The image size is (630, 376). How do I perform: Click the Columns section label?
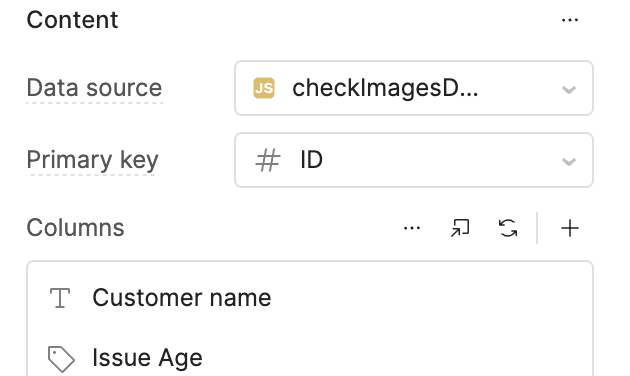click(x=76, y=228)
